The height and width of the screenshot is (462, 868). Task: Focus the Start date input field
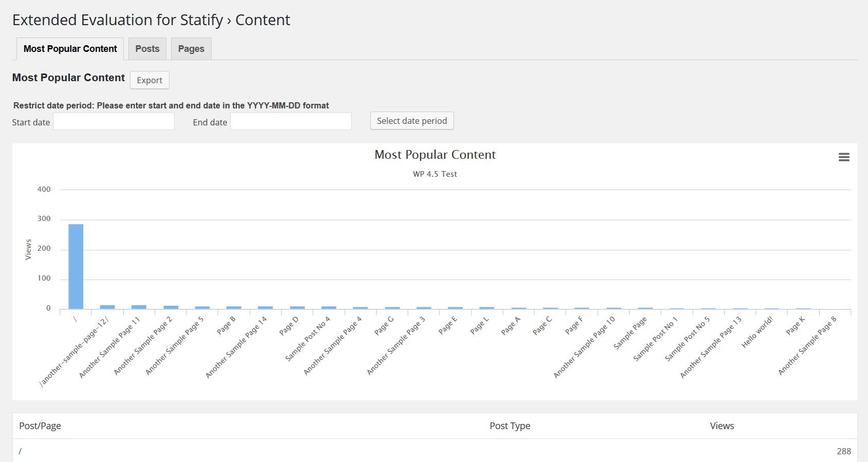coord(114,122)
